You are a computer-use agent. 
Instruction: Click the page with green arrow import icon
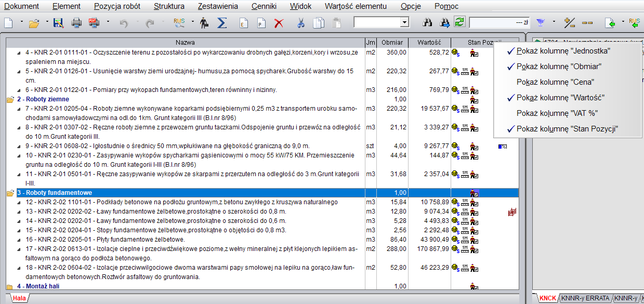coord(611,23)
